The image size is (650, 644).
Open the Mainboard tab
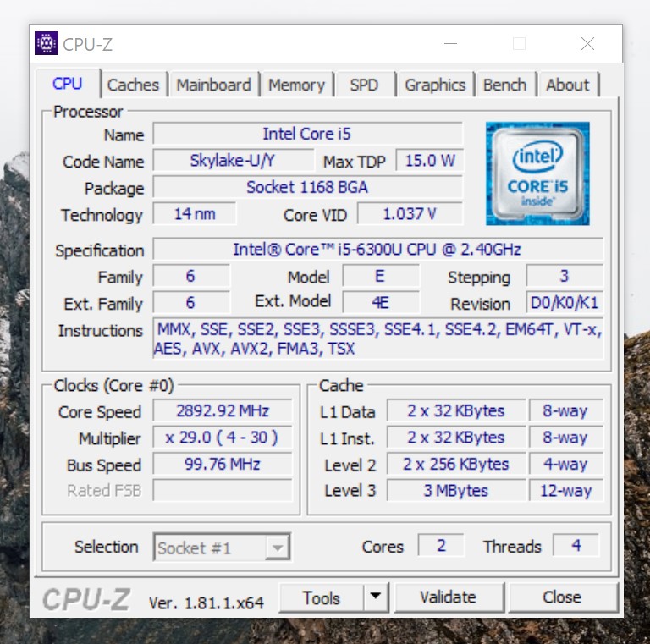[x=214, y=85]
